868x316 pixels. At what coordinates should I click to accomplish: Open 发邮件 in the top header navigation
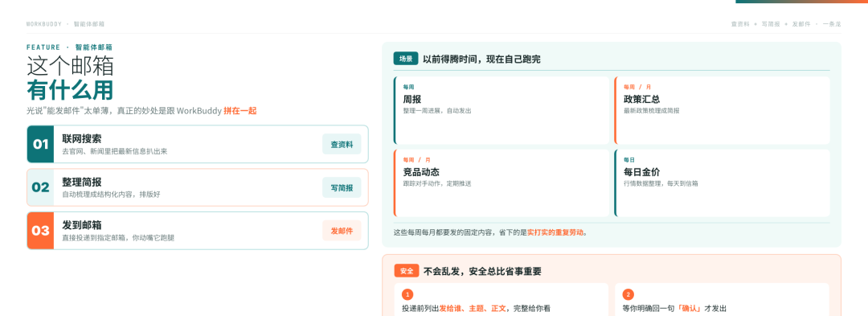tap(801, 24)
